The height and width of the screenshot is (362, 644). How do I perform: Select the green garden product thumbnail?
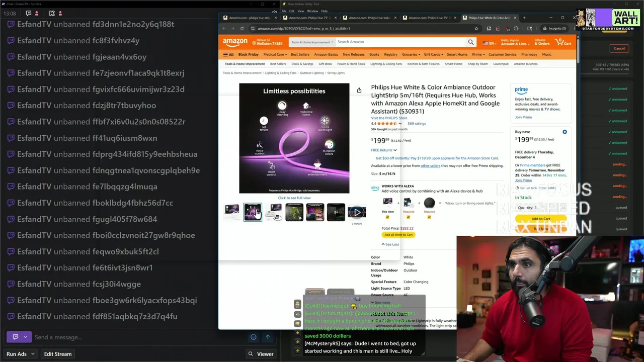click(294, 212)
